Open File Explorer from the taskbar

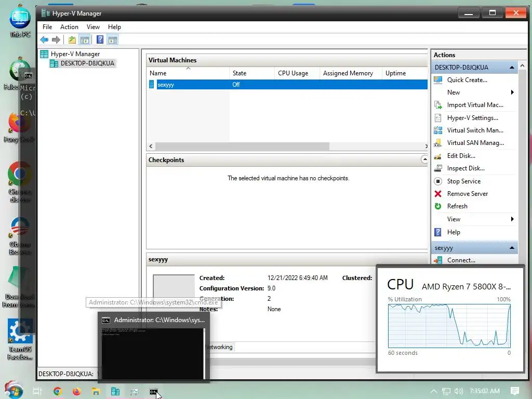click(x=96, y=391)
